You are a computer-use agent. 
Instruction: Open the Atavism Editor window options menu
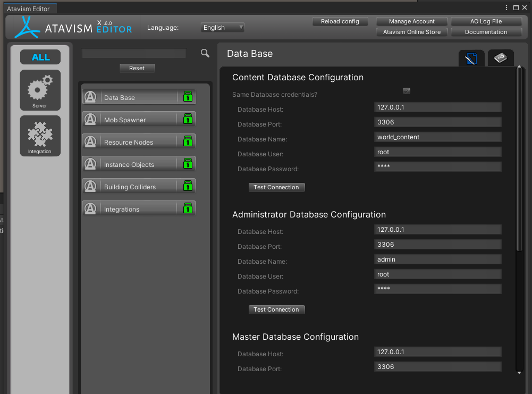coord(506,7)
